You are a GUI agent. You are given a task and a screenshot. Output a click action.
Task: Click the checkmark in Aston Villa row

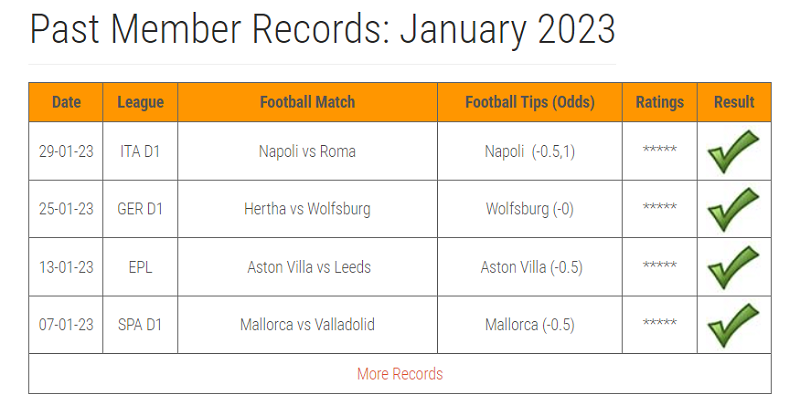coord(733,267)
